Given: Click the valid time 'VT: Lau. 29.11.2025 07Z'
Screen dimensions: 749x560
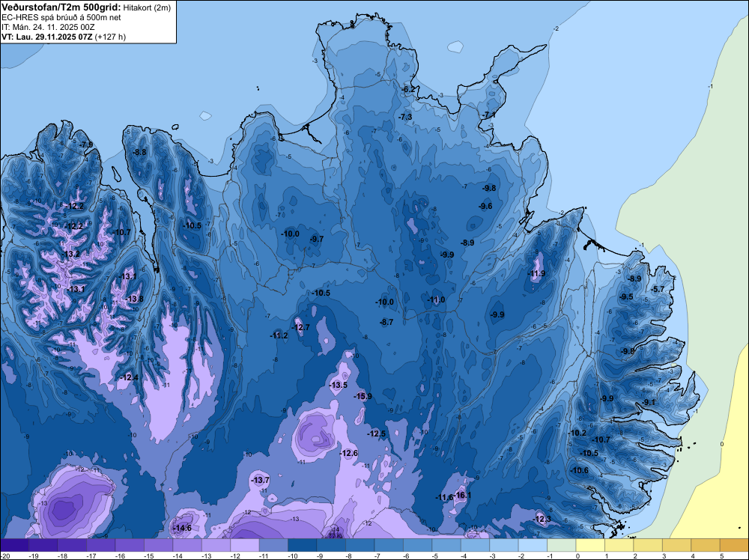Looking at the screenshot, I should 47,37.
